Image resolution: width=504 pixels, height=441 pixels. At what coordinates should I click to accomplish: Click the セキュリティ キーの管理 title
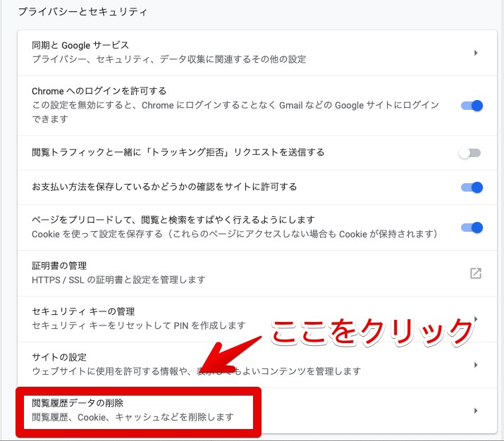click(x=83, y=311)
